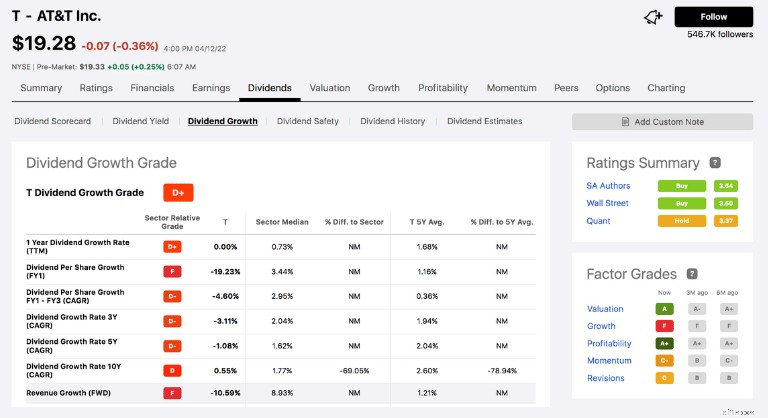
Task: Click Wall Street Buy rating badge
Action: coord(682,203)
